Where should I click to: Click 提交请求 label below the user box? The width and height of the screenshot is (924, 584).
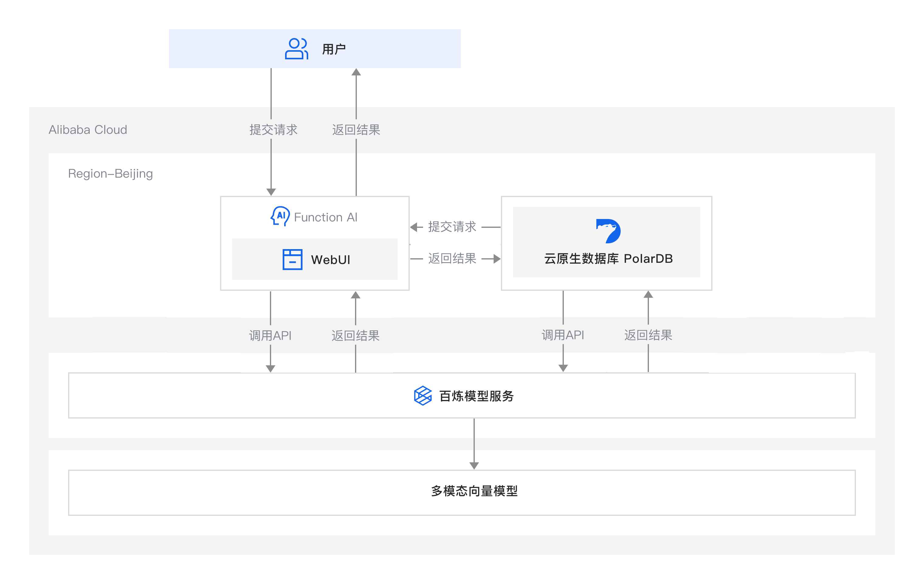[x=273, y=130]
